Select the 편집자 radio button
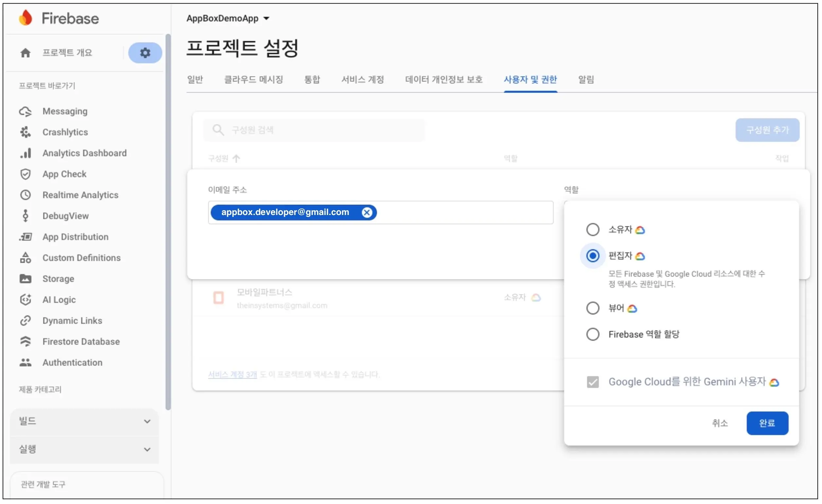The image size is (822, 504). [593, 256]
